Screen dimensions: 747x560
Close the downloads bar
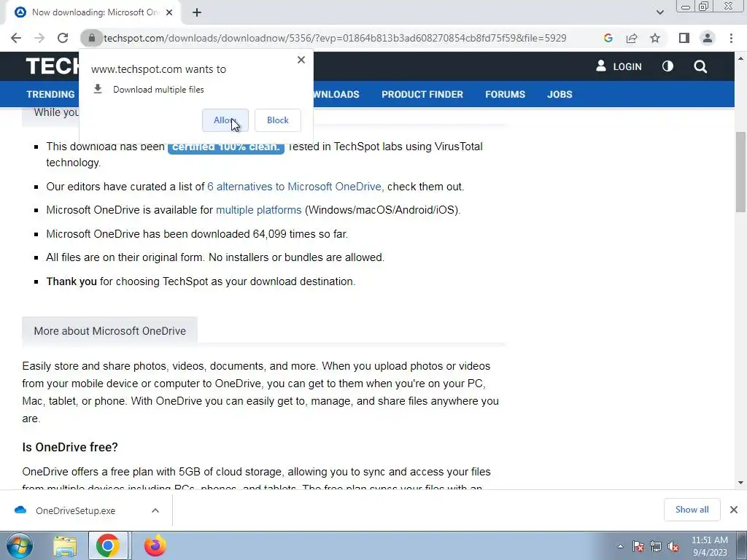(734, 510)
